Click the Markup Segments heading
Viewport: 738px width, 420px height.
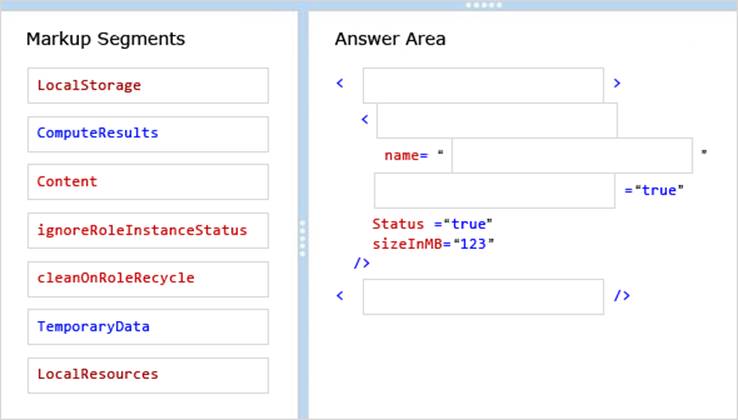click(x=105, y=40)
